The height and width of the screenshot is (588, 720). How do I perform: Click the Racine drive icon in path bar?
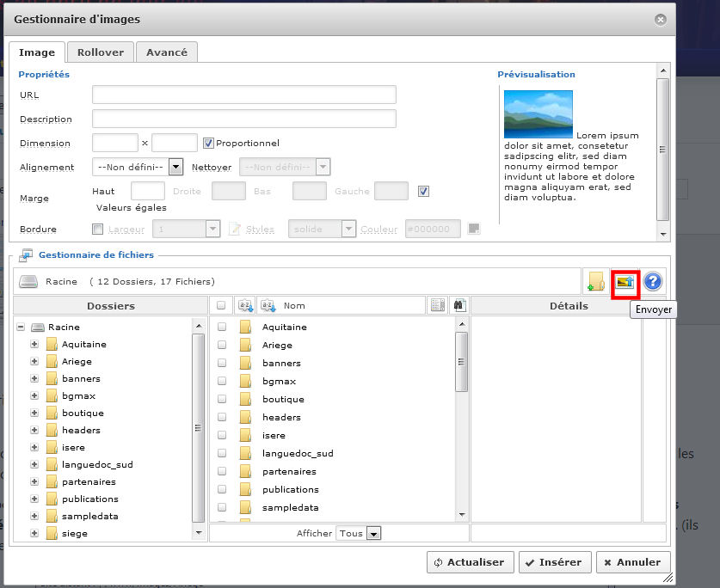(x=28, y=282)
